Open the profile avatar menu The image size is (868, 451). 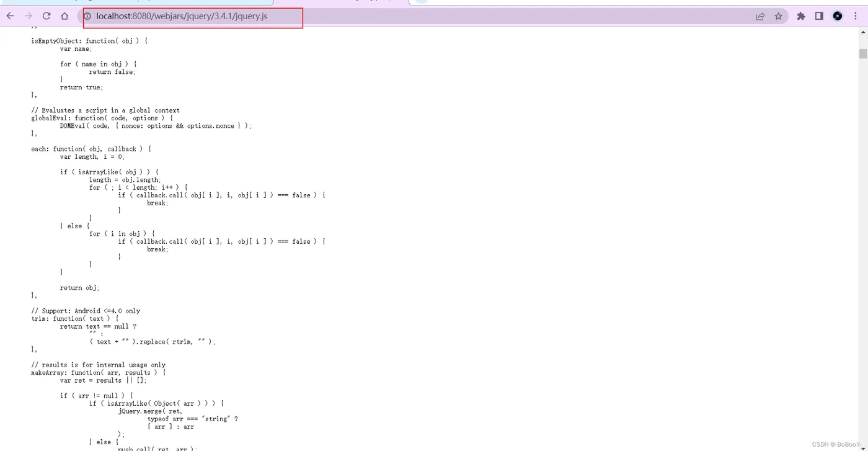[x=838, y=16]
